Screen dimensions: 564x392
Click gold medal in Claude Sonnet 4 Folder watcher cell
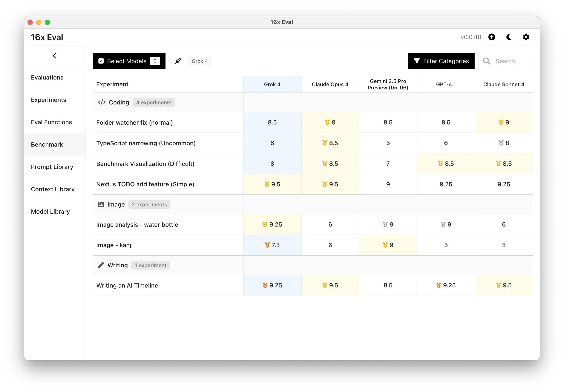(x=501, y=122)
